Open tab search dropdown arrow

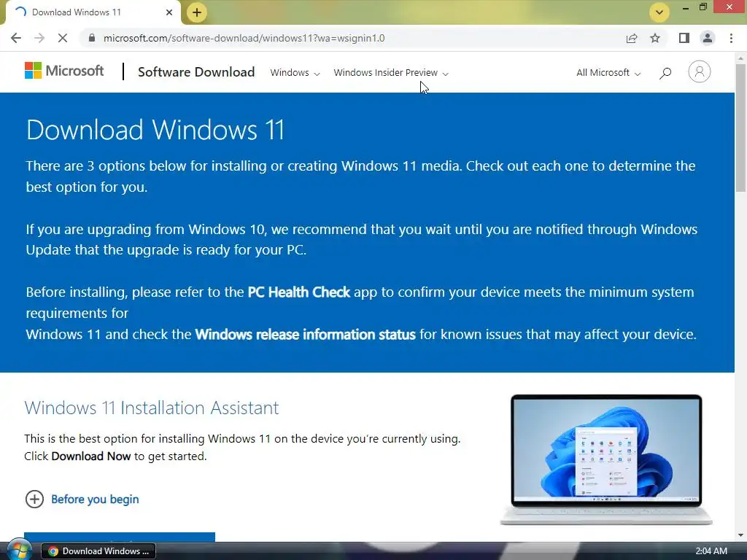[659, 12]
